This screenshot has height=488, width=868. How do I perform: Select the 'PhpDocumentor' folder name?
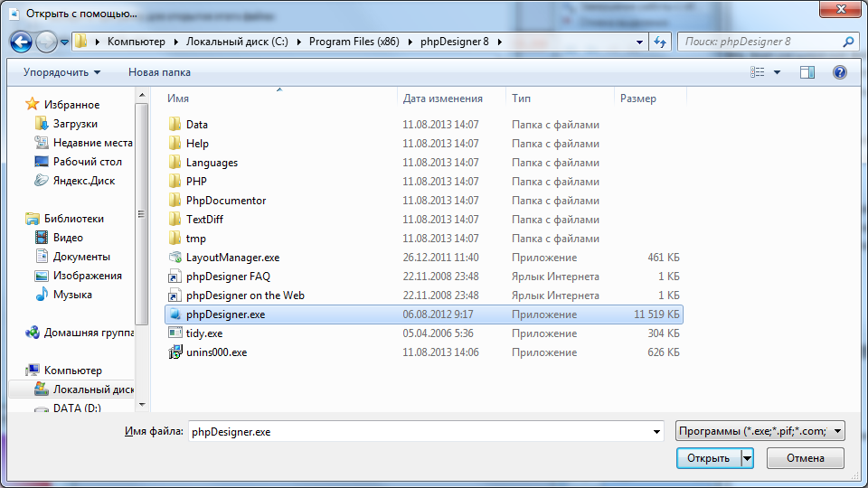click(x=226, y=201)
